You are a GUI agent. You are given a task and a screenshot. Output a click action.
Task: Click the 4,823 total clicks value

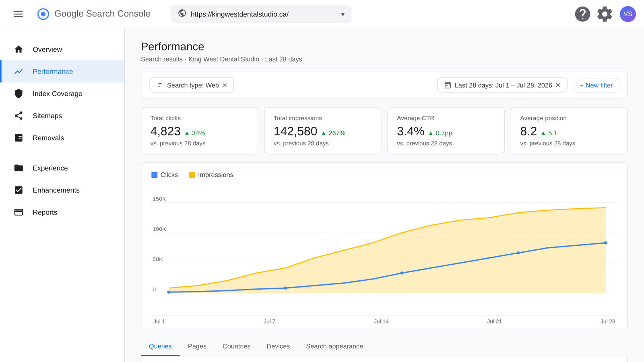[x=165, y=131]
